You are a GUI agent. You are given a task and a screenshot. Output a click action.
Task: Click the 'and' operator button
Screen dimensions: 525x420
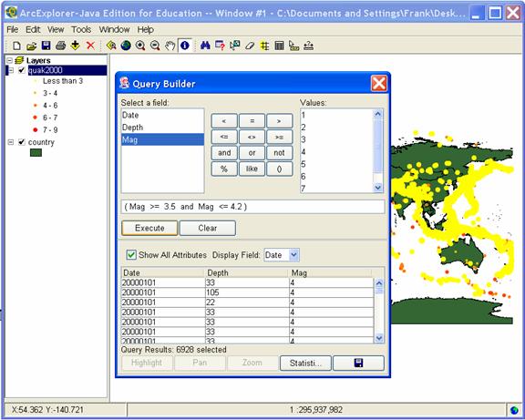[224, 153]
